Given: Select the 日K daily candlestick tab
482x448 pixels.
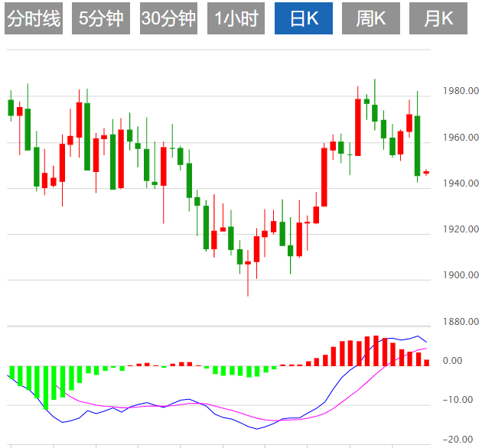Looking at the screenshot, I should coord(304,18).
